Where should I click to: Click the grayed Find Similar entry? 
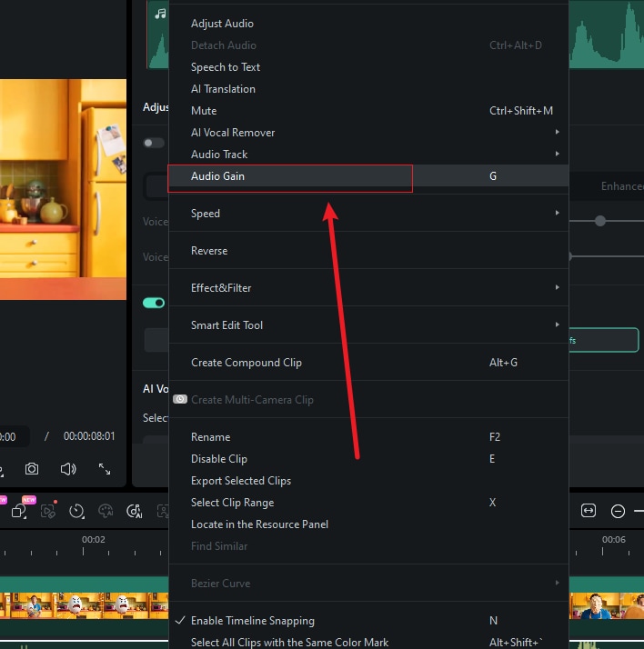point(368,546)
